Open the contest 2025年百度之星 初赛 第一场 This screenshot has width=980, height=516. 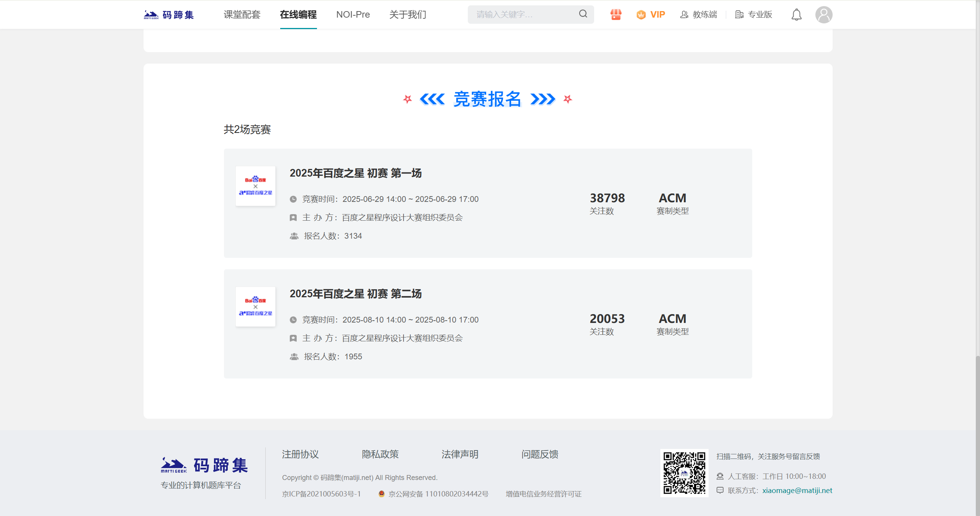(x=355, y=173)
